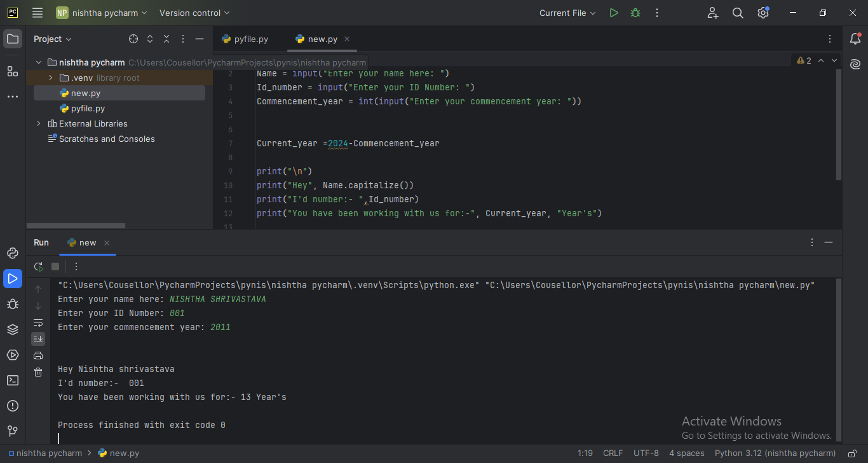Image resolution: width=868 pixels, height=463 pixels.
Task: Open Version control dropdown
Action: pos(194,13)
